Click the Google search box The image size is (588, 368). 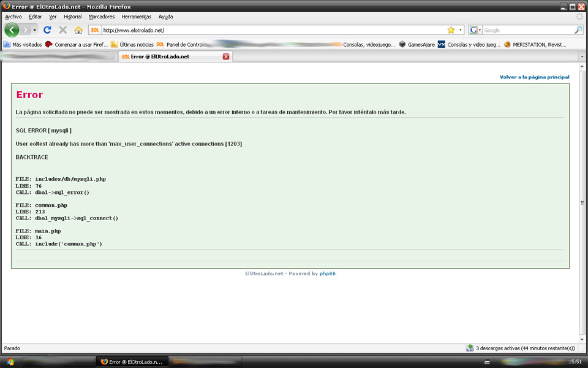528,30
